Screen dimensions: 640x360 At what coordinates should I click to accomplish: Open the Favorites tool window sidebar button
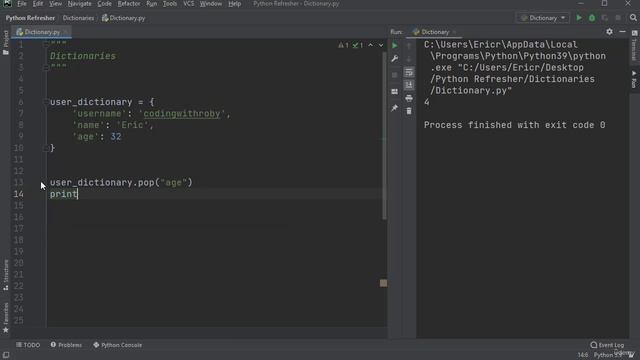tap(5, 318)
